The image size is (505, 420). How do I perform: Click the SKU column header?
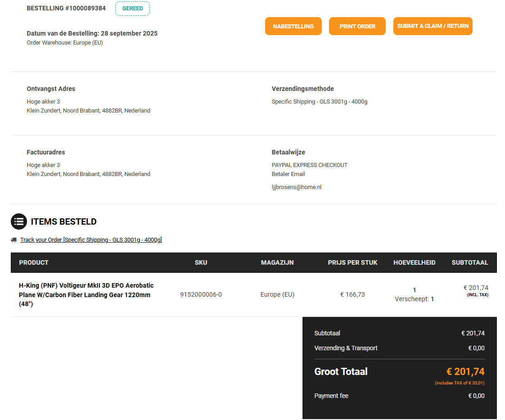pos(201,262)
